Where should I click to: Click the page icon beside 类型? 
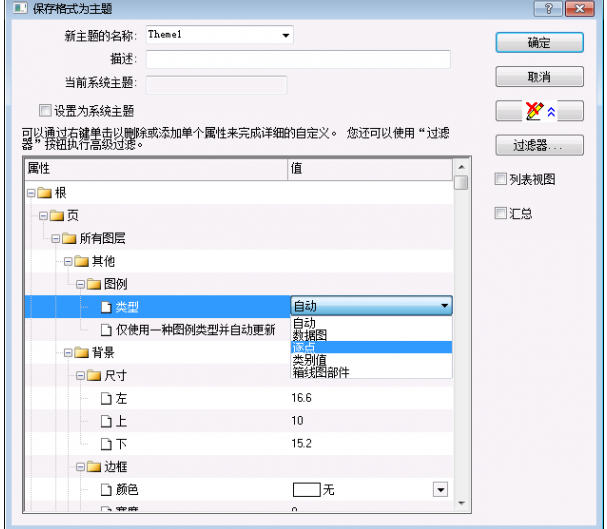pyautogui.click(x=106, y=307)
